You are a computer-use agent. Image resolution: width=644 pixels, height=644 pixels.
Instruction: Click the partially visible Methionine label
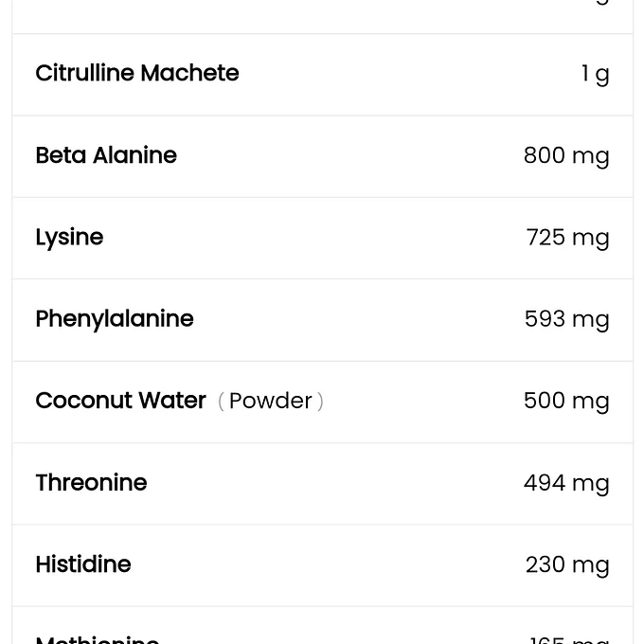(97, 639)
